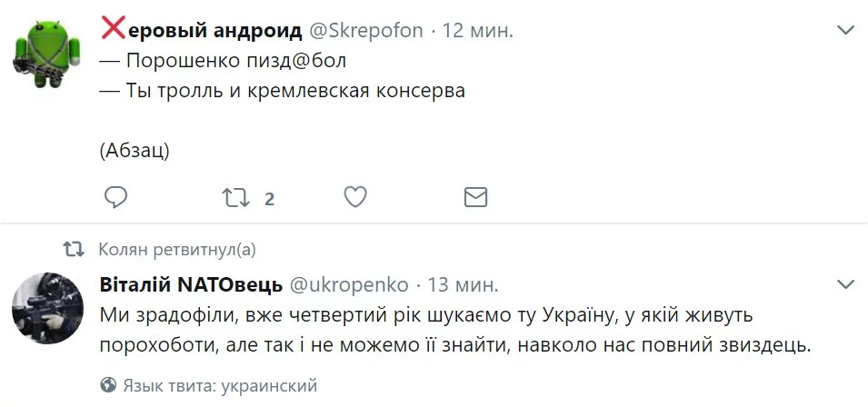This screenshot has width=868, height=407.
Task: Click the Віталій NATОвець display name
Action: [190, 284]
